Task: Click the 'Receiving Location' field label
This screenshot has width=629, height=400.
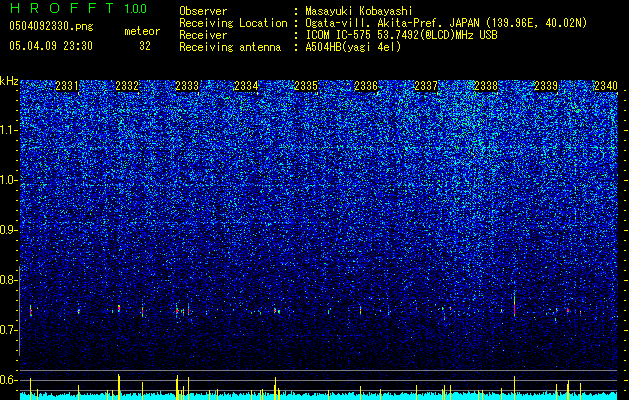Action: click(233, 23)
